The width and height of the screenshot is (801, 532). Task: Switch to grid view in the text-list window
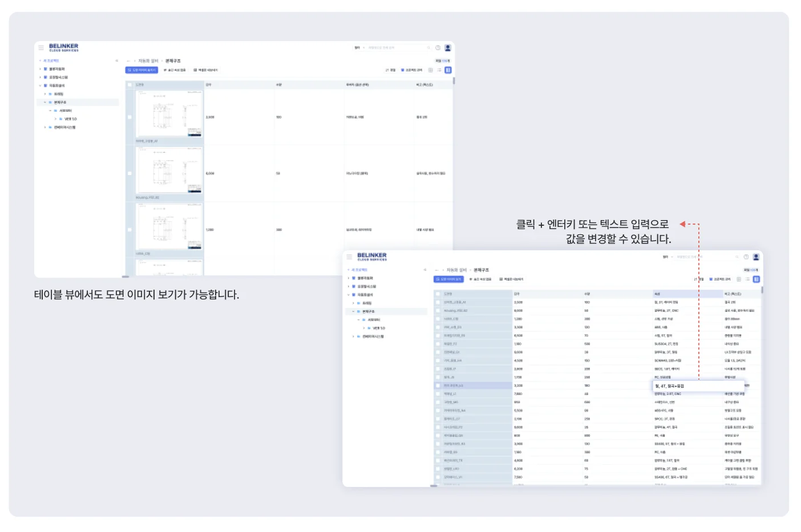click(739, 279)
